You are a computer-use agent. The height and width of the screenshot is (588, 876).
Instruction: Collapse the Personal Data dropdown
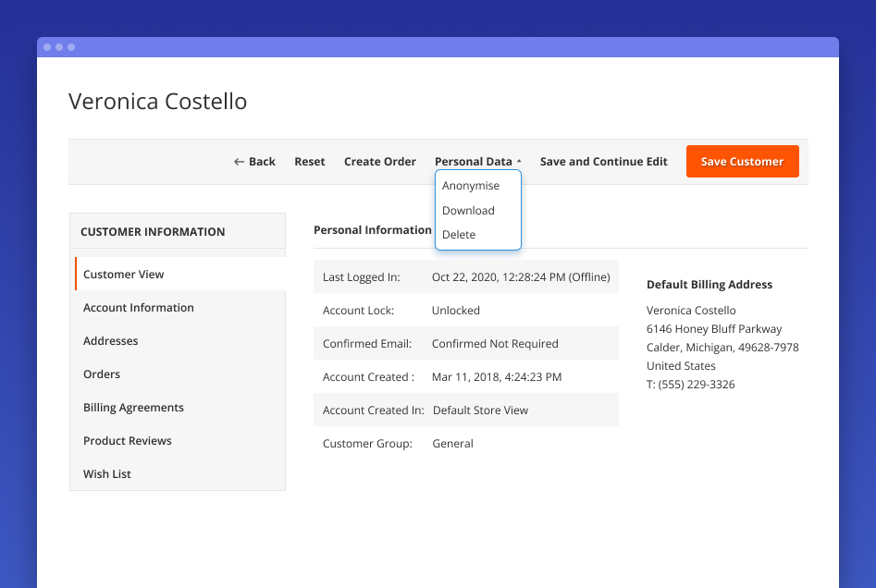tap(475, 161)
